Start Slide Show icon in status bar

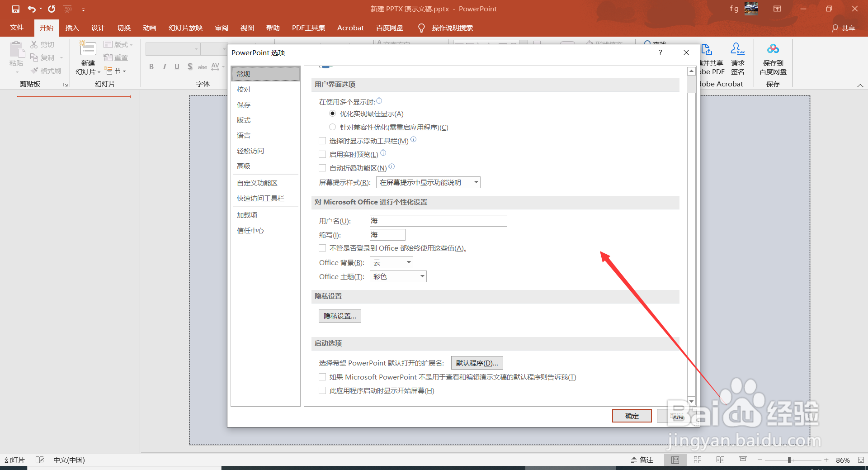[743, 460]
